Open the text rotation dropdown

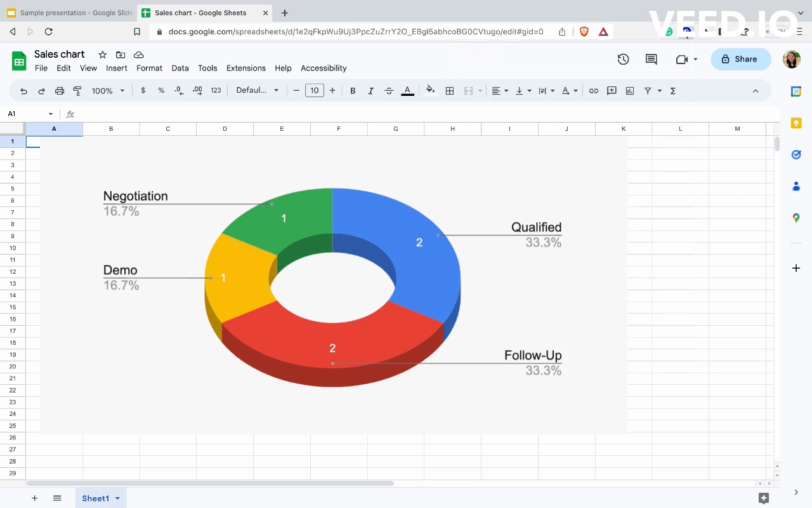pyautogui.click(x=570, y=91)
